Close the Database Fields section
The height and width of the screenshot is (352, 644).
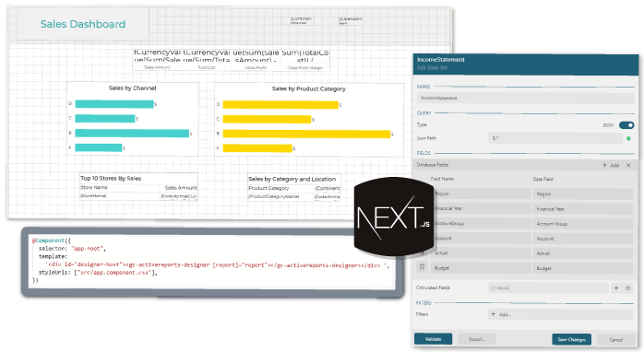coord(628,165)
